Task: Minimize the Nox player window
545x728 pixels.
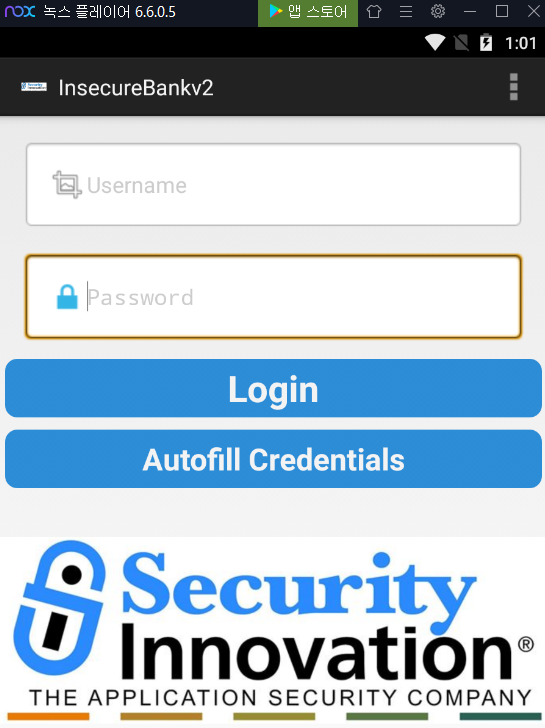Action: (470, 11)
